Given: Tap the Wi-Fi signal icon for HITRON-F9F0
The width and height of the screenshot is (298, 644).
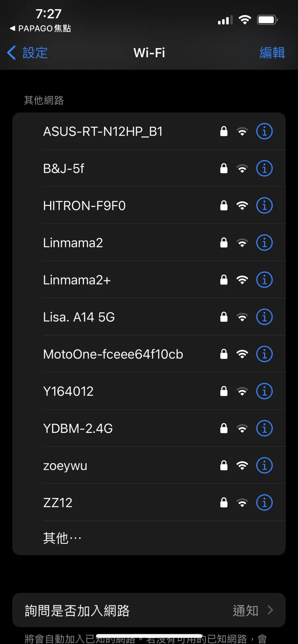Looking at the screenshot, I should 242,206.
